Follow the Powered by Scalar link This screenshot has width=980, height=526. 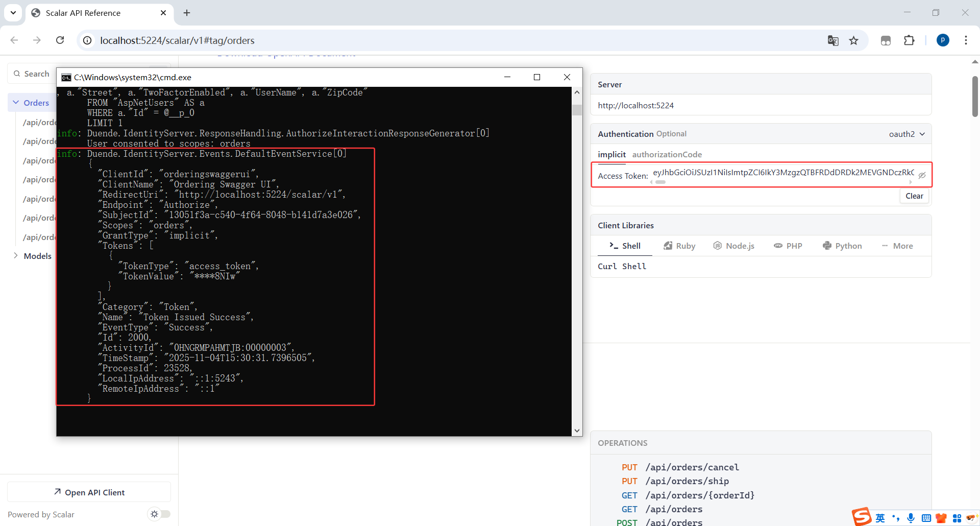tap(41, 514)
